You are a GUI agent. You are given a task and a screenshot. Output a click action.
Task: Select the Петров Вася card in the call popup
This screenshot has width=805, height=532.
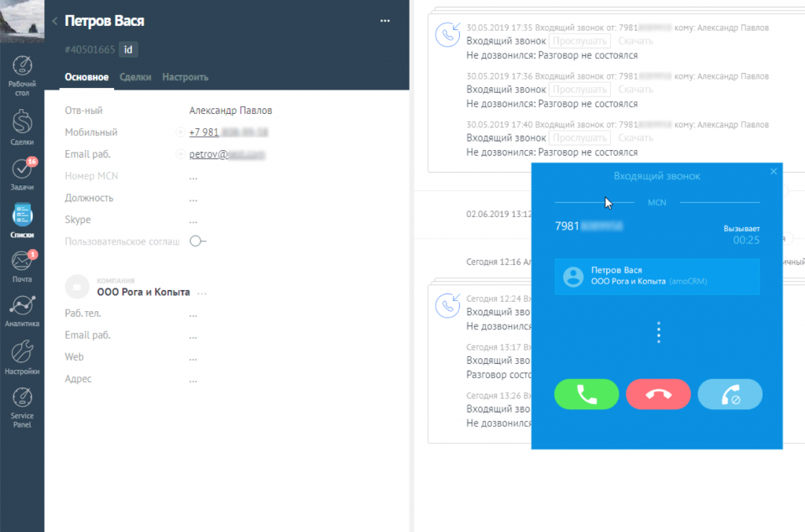coord(657,277)
